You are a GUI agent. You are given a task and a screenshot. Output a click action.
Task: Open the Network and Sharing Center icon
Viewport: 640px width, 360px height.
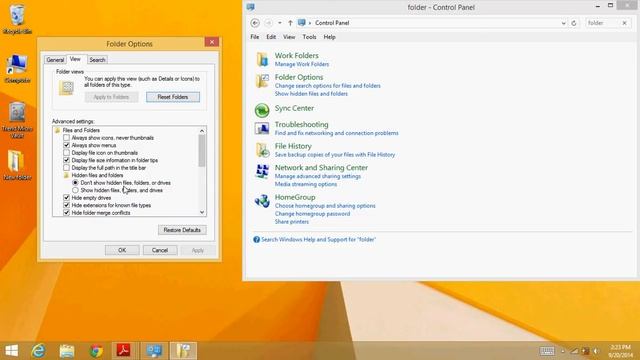[x=262, y=171]
